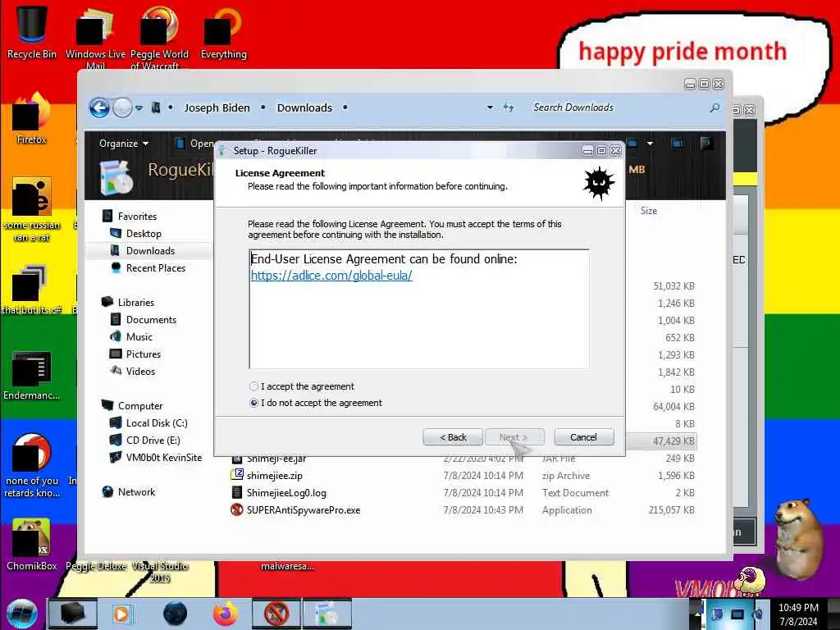Open Recent Places in navigation pane
This screenshot has width=840, height=630.
coord(155,268)
